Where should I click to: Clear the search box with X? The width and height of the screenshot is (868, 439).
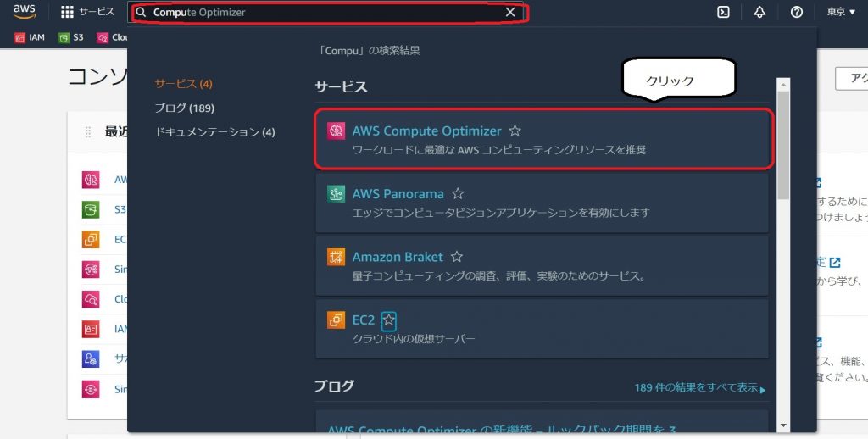(x=509, y=12)
